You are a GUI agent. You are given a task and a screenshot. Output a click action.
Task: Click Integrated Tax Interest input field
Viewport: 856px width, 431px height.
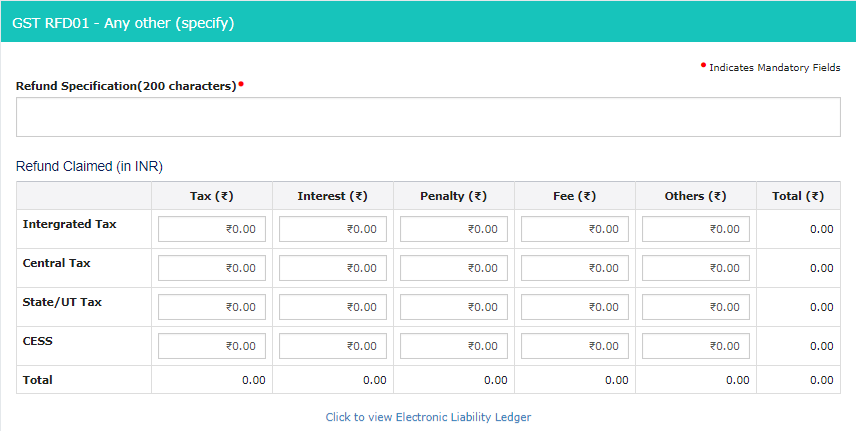tap(333, 229)
